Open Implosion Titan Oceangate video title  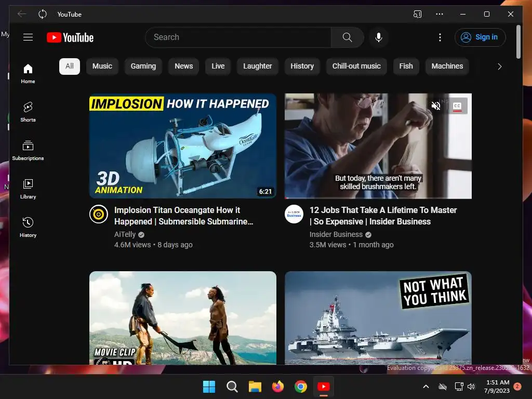(x=183, y=216)
